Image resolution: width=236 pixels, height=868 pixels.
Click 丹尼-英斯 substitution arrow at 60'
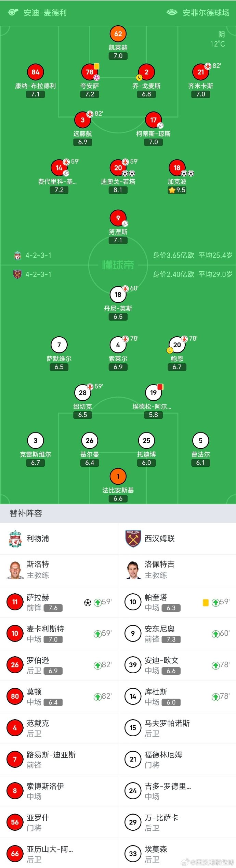click(126, 289)
